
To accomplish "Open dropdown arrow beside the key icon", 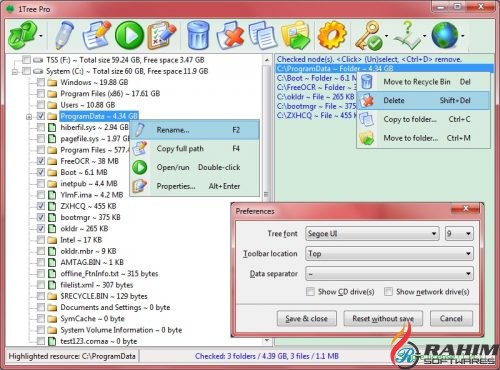I will 386,36.
